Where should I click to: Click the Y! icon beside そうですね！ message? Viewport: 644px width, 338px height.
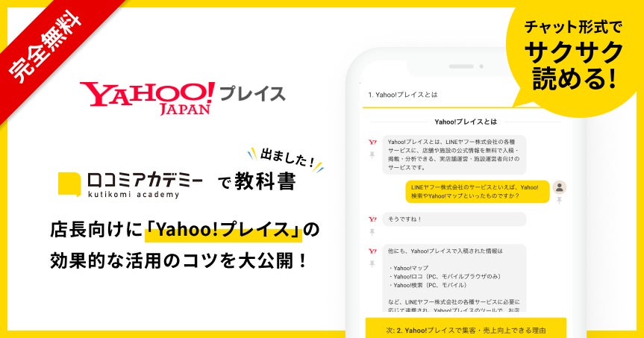pyautogui.click(x=372, y=219)
